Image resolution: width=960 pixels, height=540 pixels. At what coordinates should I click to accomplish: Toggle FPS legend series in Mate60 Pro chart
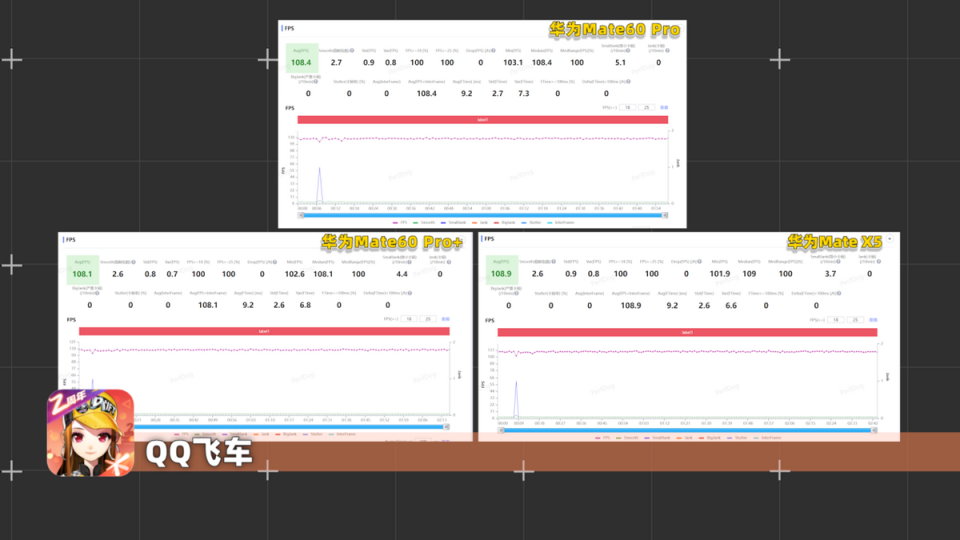click(400, 223)
